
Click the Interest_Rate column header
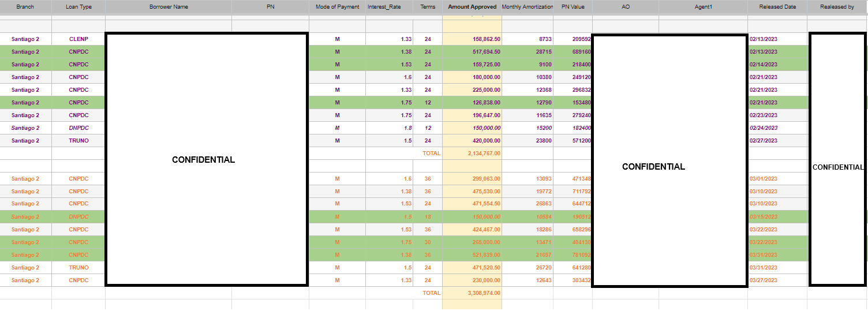389,7
